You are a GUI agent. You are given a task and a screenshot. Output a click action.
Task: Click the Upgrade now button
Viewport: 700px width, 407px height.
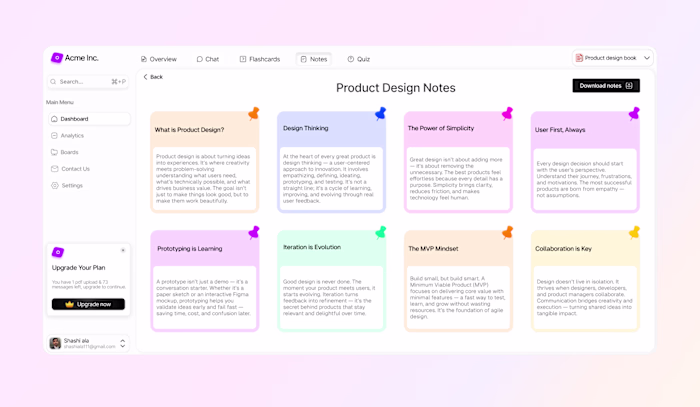tap(88, 304)
